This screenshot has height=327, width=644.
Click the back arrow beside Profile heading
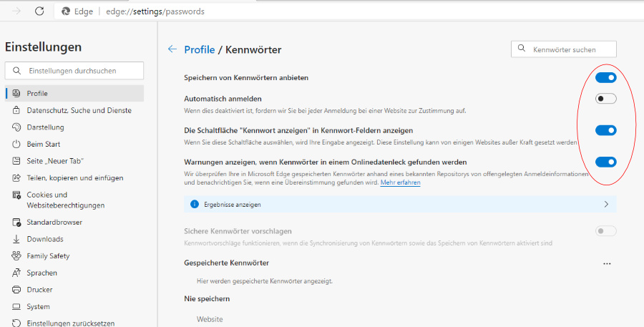(x=172, y=49)
